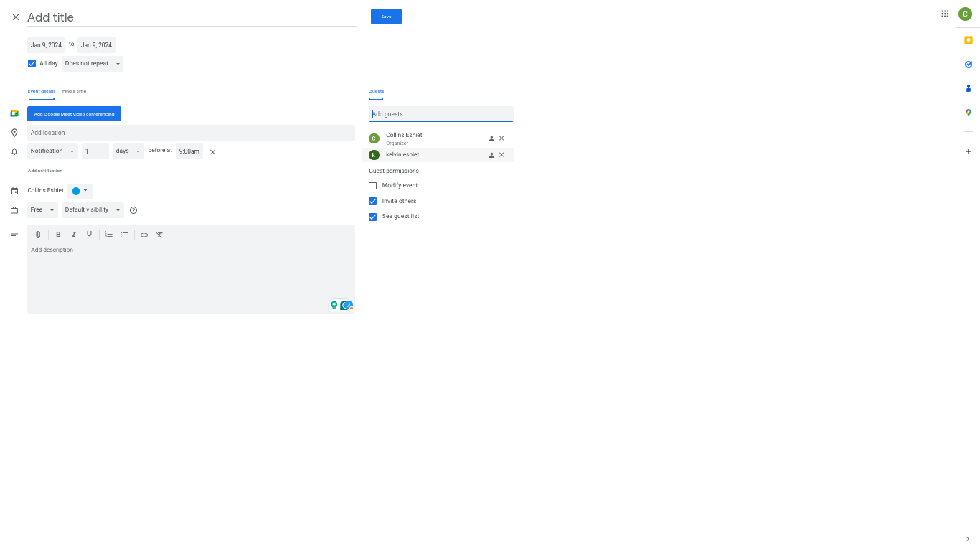Click the attach file paperclip icon
This screenshot has height=551, width=980.
pos(38,235)
